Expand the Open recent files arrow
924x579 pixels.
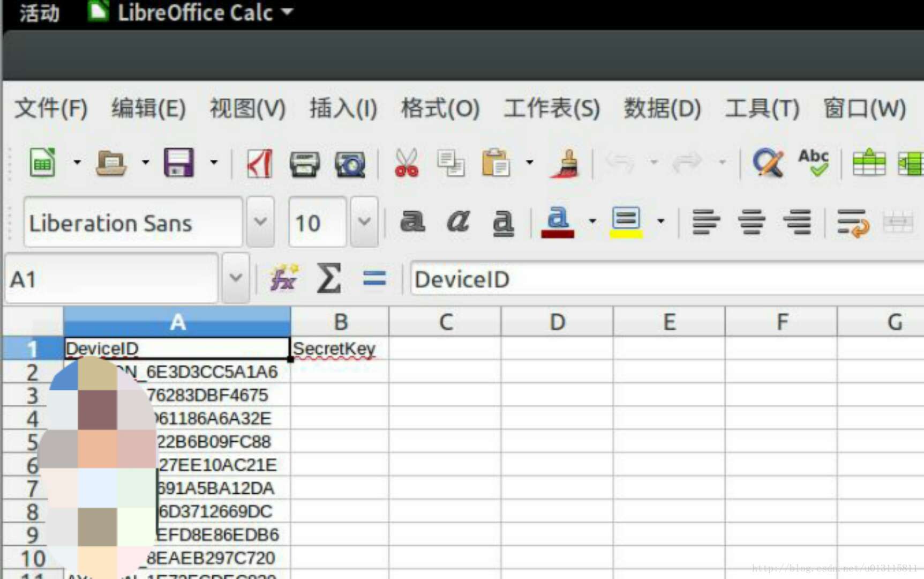(x=145, y=162)
